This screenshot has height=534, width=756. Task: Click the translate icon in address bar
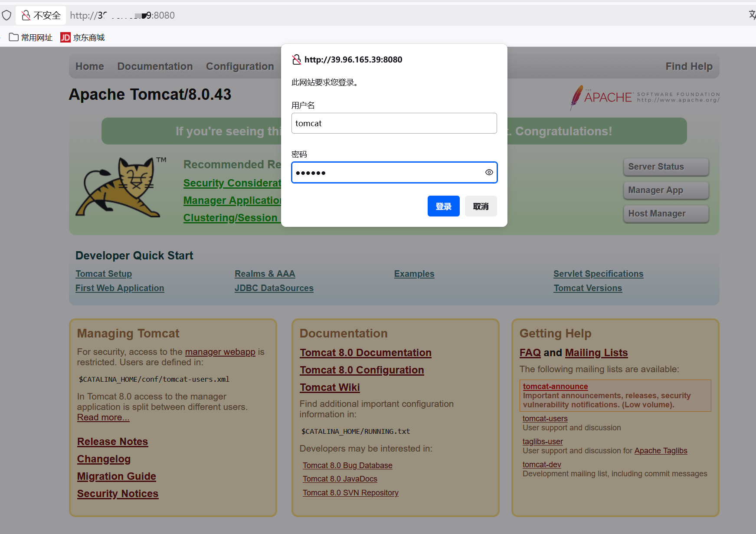pos(752,15)
